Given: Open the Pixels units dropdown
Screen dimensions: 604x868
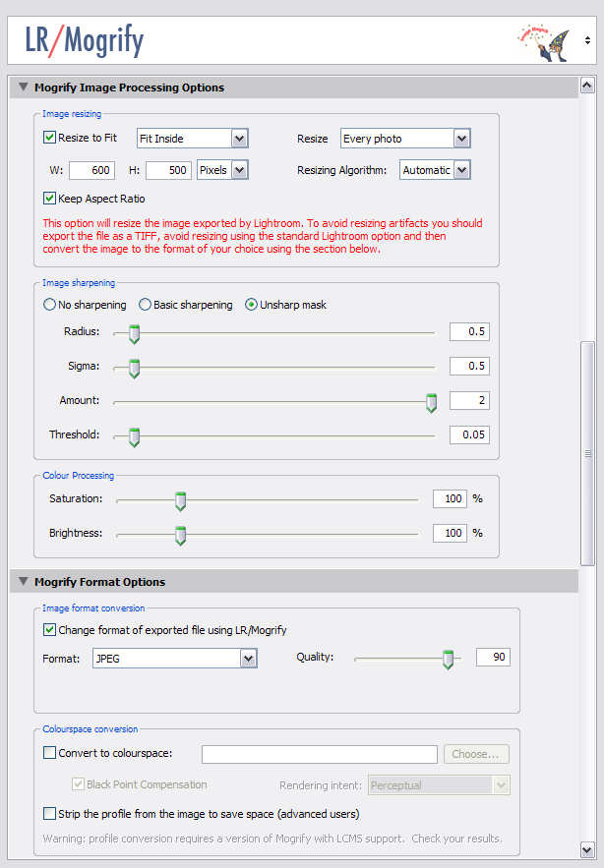Looking at the screenshot, I should tap(222, 170).
